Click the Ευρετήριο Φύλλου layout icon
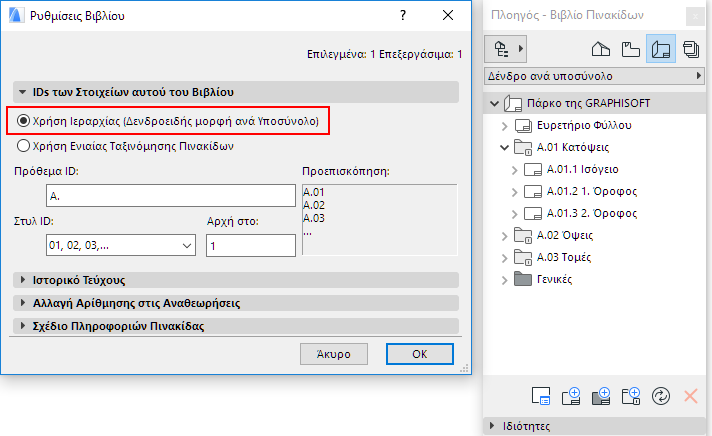712x436 pixels. [524, 125]
